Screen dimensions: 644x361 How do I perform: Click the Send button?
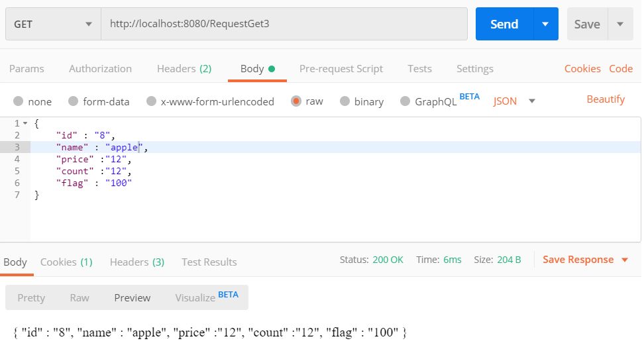point(504,24)
